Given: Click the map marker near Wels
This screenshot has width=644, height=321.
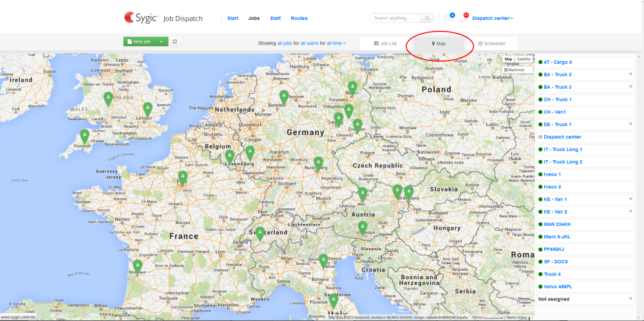Looking at the screenshot, I should (362, 194).
